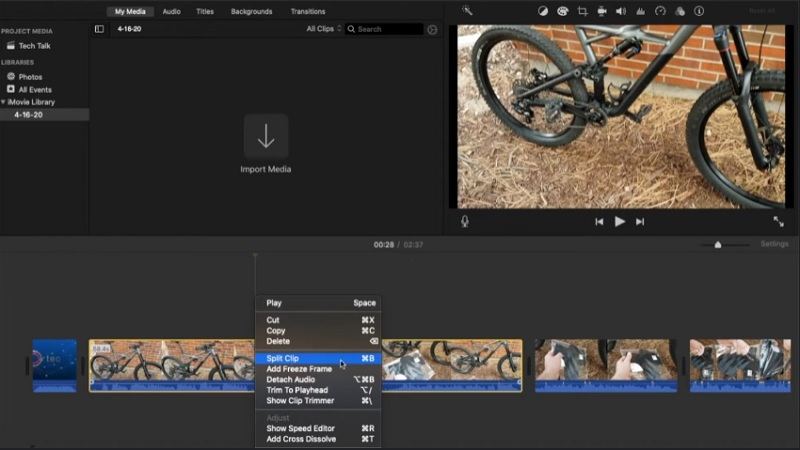Choose Show Speed Editor
The height and width of the screenshot is (450, 800).
[318, 429]
